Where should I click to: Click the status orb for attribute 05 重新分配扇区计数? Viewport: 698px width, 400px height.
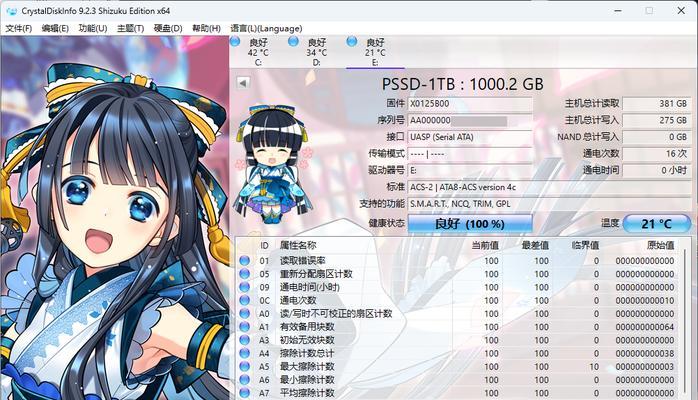point(244,274)
